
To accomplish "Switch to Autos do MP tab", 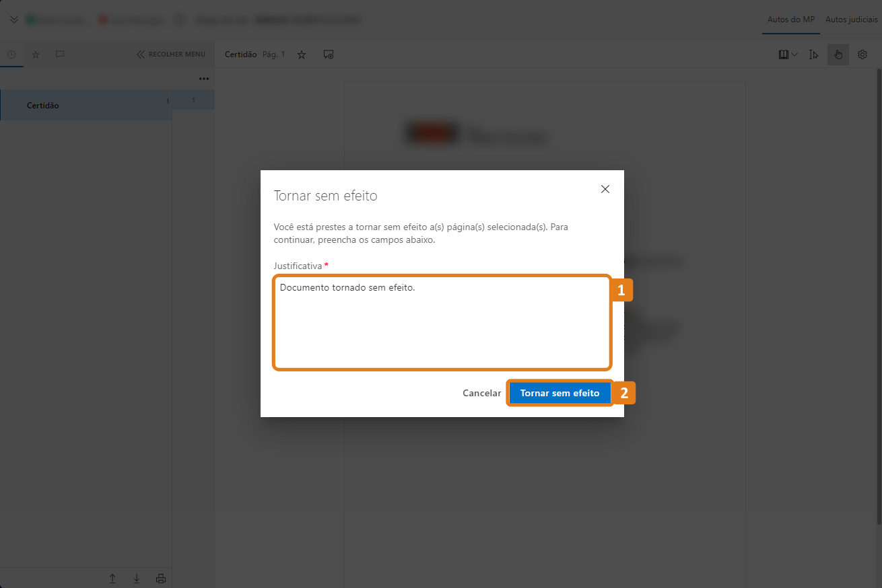I will (x=790, y=20).
